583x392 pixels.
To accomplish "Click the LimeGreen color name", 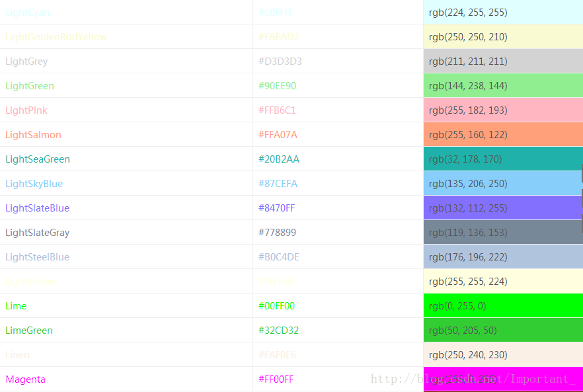I will pos(29,331).
